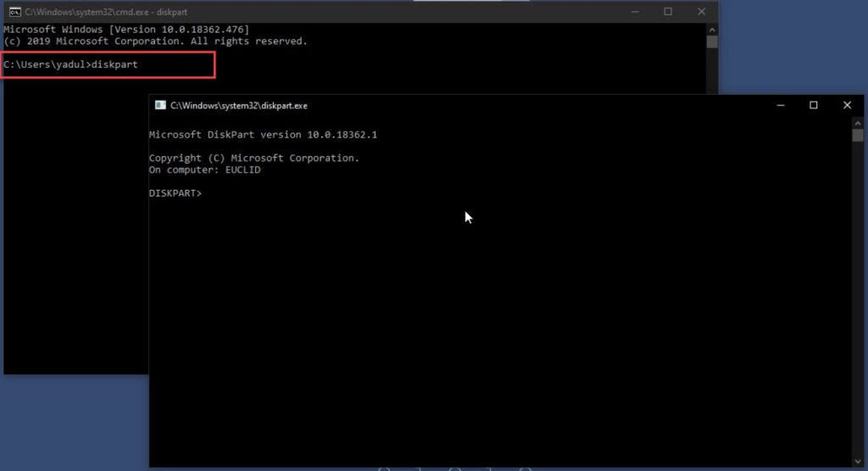Click the scroll-down arrow in diskpart window
The image size is (868, 471).
pyautogui.click(x=858, y=461)
